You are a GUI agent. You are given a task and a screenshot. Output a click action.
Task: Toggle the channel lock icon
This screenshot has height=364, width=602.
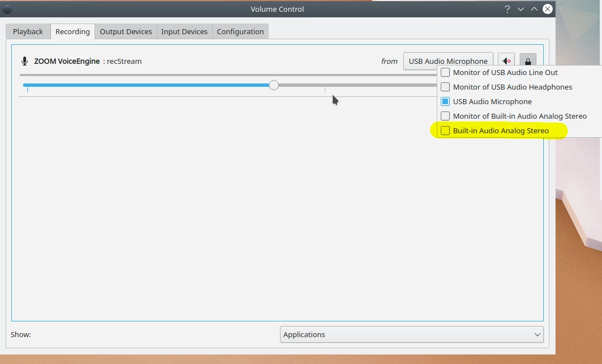pyautogui.click(x=528, y=61)
